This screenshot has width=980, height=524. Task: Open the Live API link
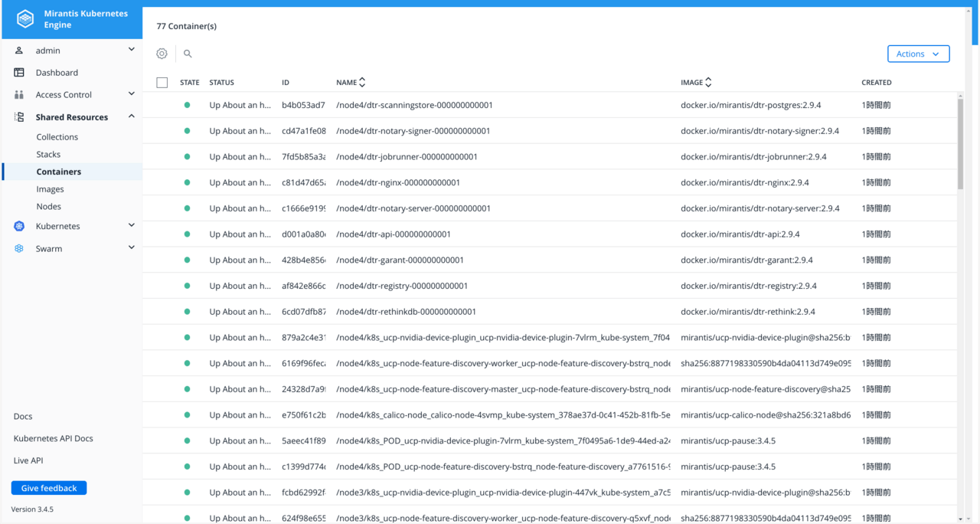click(x=28, y=460)
